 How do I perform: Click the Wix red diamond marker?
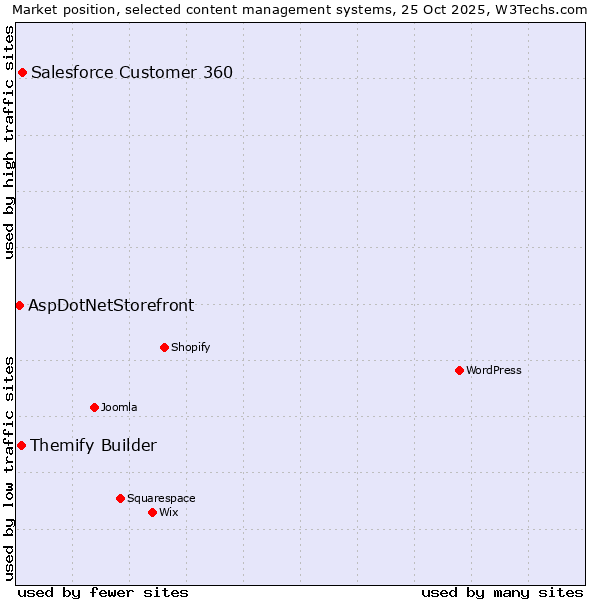[152, 512]
